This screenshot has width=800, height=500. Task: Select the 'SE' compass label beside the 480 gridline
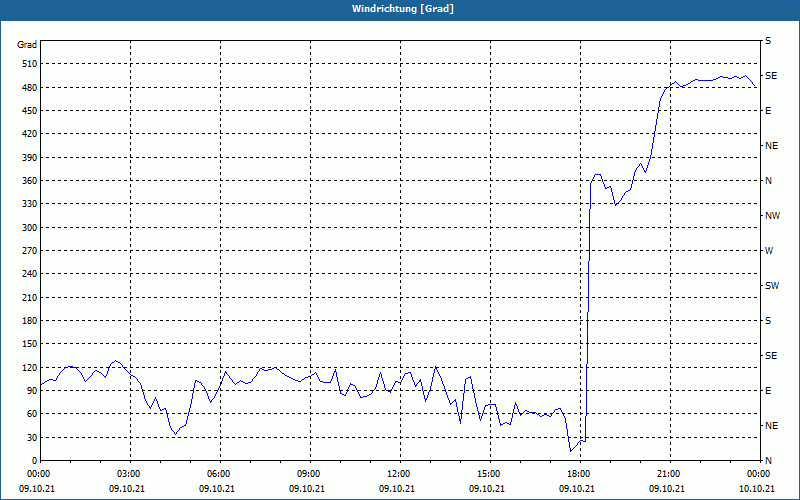(x=771, y=76)
